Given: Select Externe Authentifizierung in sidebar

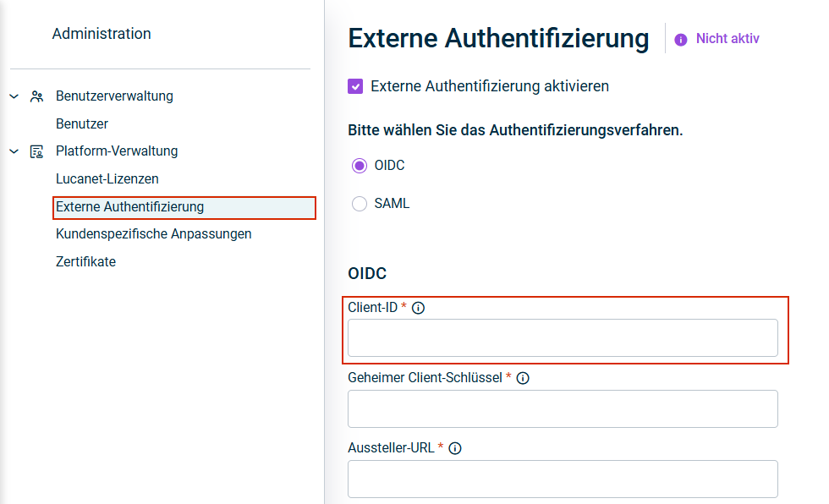Looking at the screenshot, I should coord(129,207).
